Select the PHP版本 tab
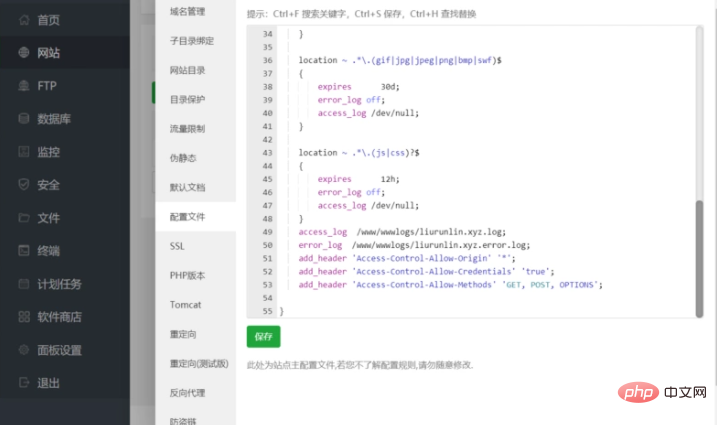 click(x=187, y=275)
